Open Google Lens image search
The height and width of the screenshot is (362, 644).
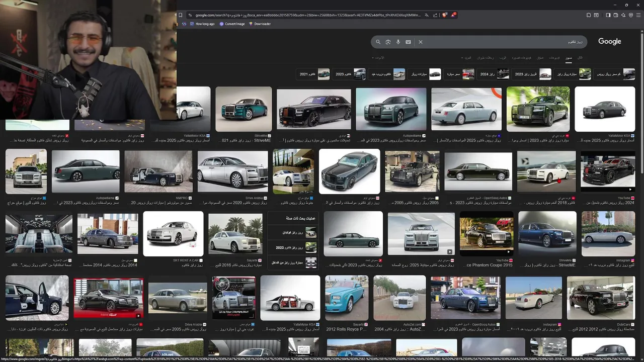388,42
